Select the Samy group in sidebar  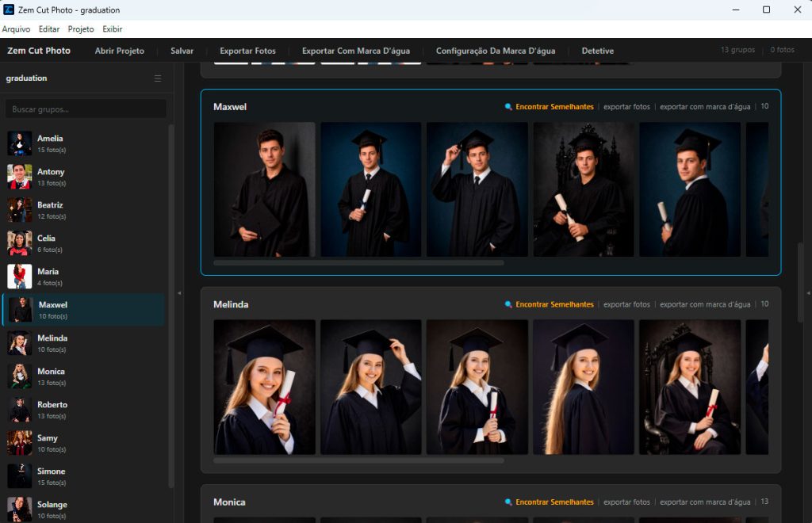click(x=84, y=443)
